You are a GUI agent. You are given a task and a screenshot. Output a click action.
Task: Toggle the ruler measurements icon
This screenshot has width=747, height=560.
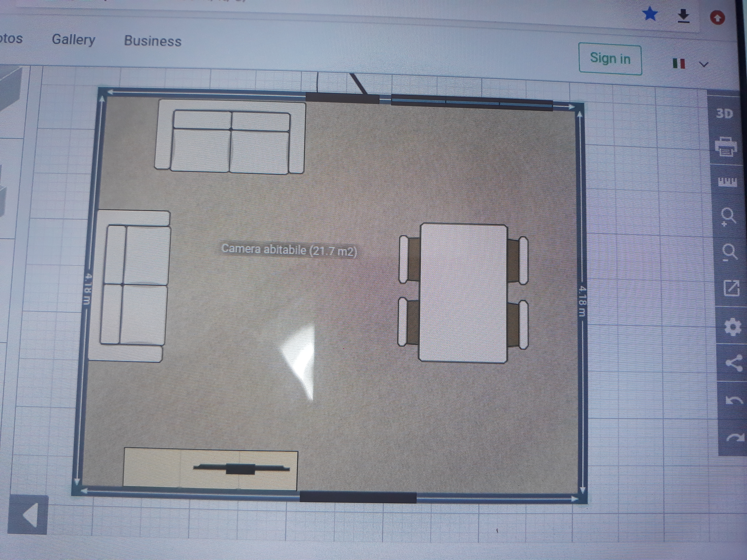click(x=727, y=182)
